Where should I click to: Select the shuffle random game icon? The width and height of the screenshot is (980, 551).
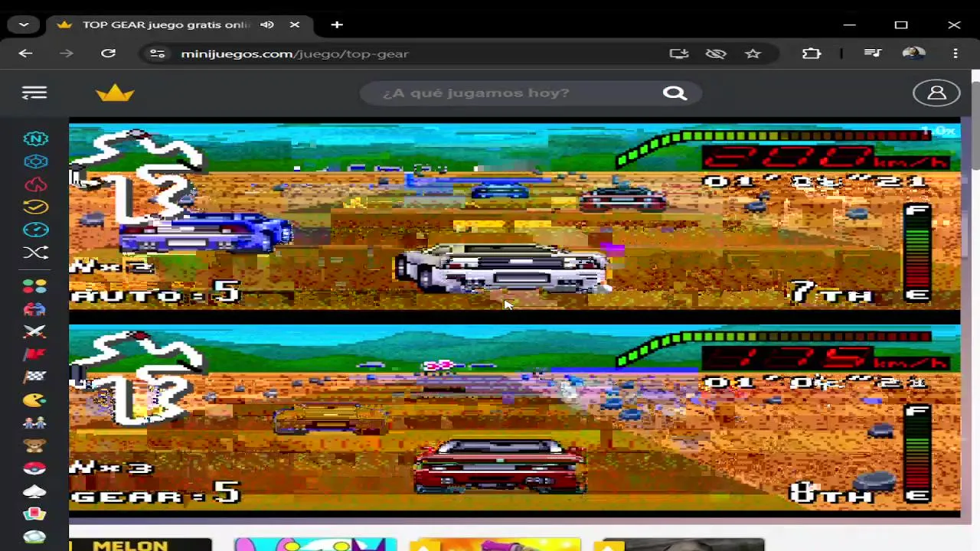tap(35, 253)
